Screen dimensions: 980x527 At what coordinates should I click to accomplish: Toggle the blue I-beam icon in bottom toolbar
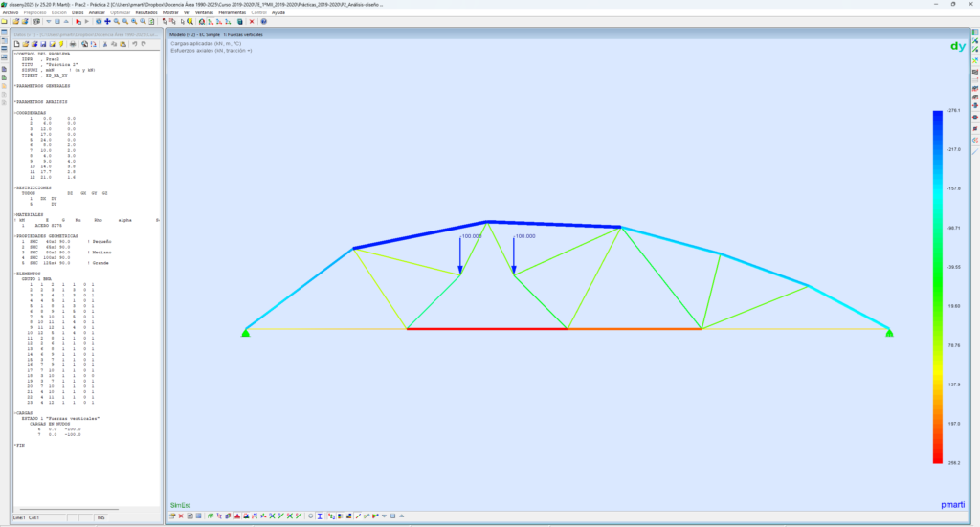tap(320, 516)
